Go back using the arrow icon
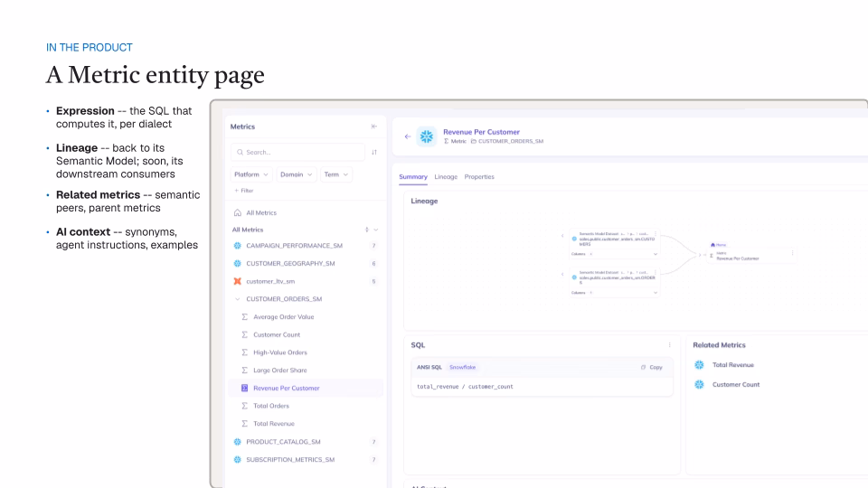Screen dimensions: 868x488 [408, 136]
